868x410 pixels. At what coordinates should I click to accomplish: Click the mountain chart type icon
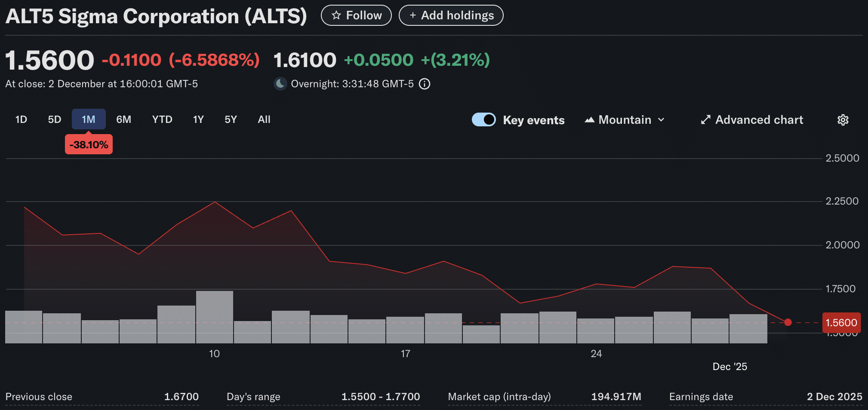pos(590,119)
